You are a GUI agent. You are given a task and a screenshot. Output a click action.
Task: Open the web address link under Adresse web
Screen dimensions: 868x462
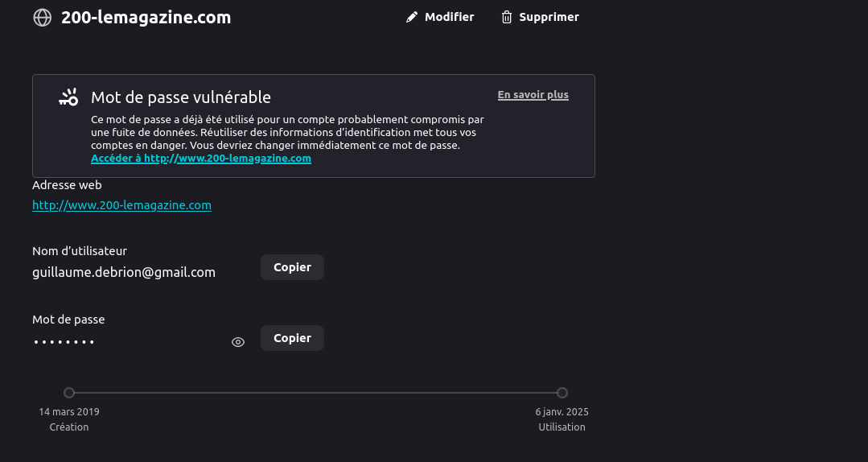[121, 205]
